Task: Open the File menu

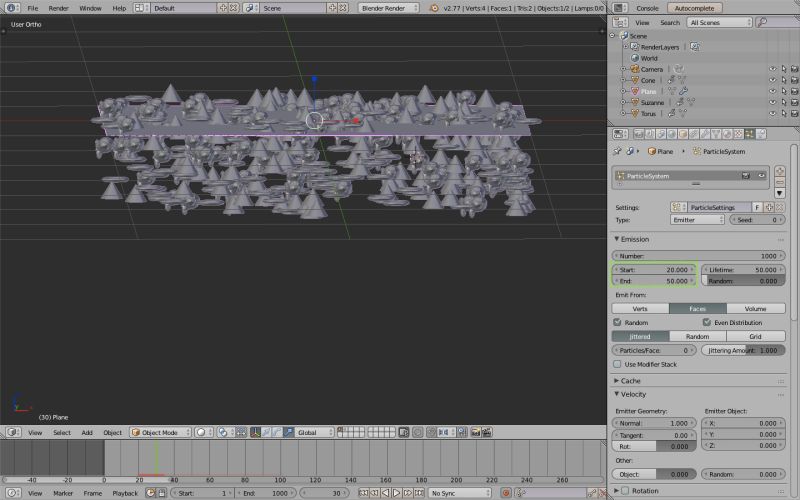Action: pos(33,8)
